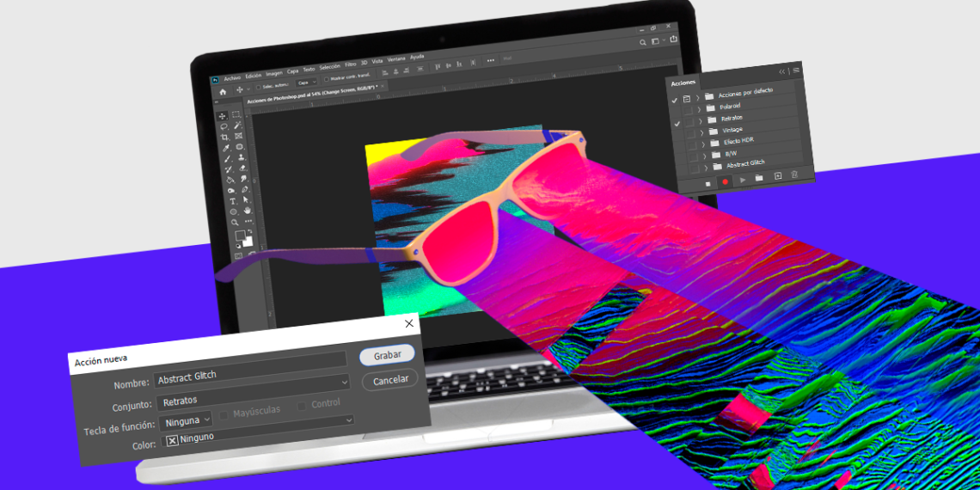Toggle the checkmark for Acciones por defecto
The height and width of the screenshot is (490, 980).
[x=674, y=100]
